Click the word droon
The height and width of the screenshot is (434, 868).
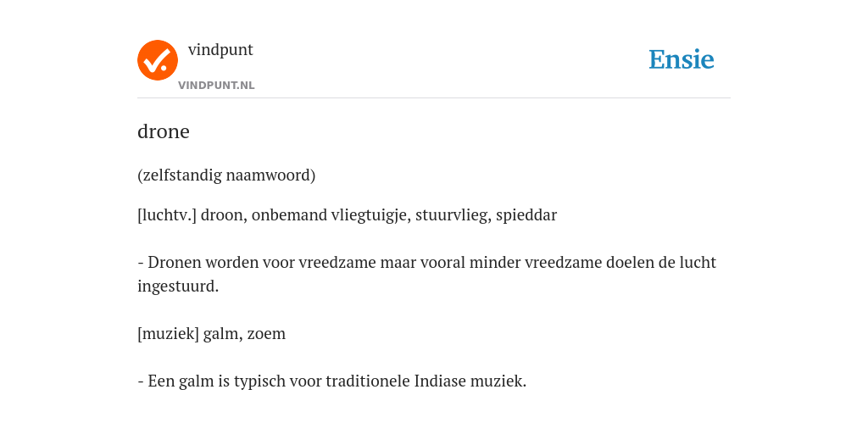[x=223, y=214]
